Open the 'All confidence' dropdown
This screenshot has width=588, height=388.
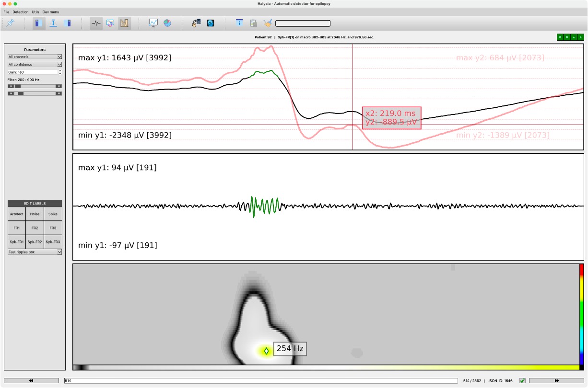coord(34,65)
